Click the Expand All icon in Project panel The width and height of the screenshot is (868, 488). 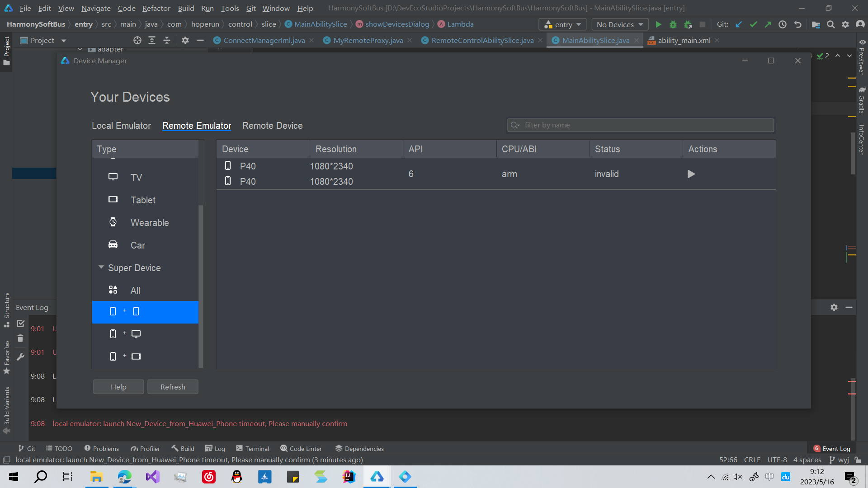tap(152, 40)
